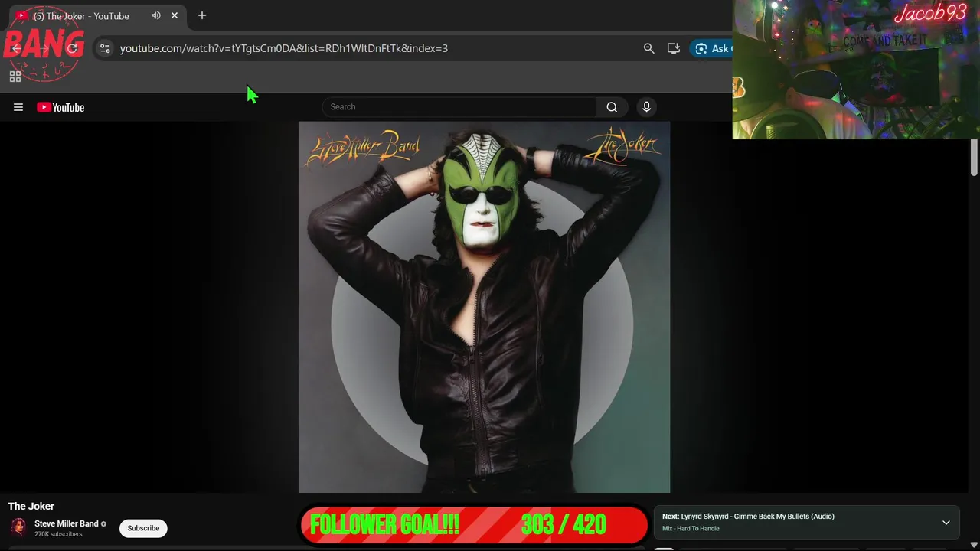Click the scrollbar down arrow
Image resolution: width=980 pixels, height=551 pixels.
(974, 545)
